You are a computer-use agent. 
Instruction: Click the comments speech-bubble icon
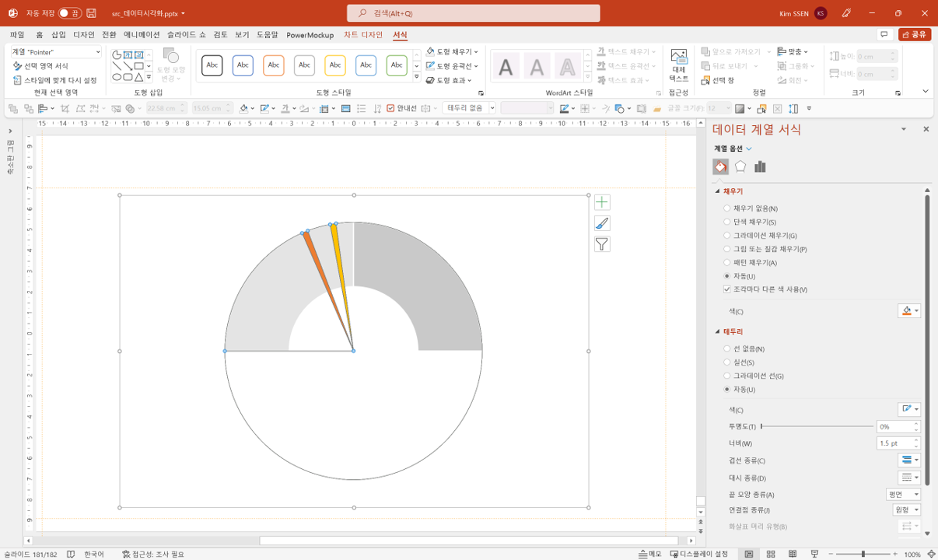[x=884, y=34]
